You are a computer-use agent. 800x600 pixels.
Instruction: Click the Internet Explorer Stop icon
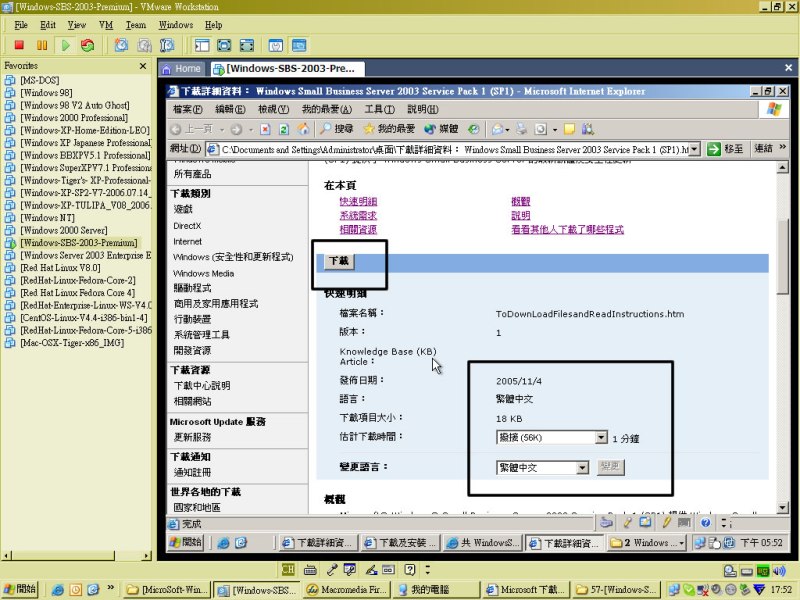[x=265, y=129]
